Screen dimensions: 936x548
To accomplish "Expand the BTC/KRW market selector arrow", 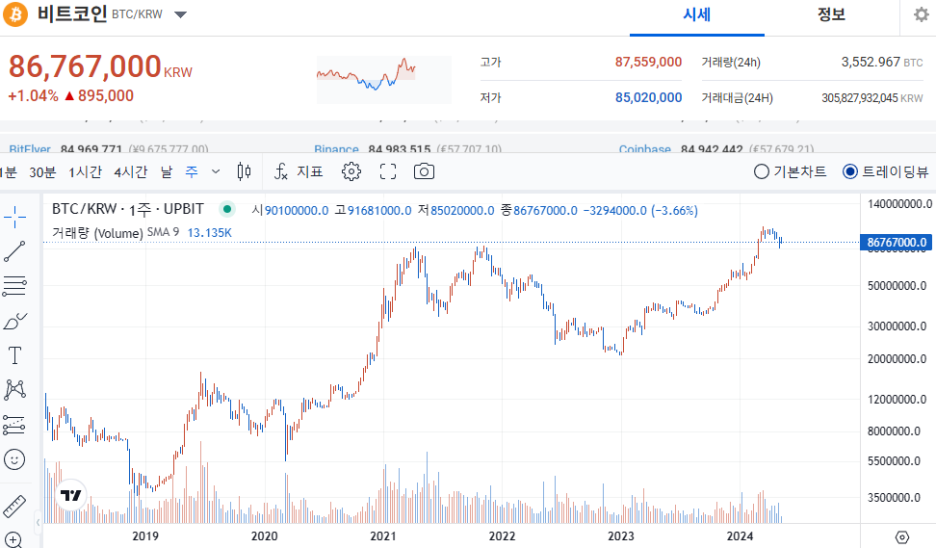I will (x=180, y=14).
